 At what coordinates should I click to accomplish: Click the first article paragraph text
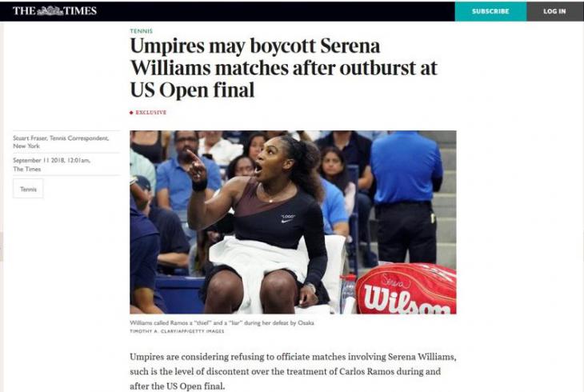click(293, 371)
